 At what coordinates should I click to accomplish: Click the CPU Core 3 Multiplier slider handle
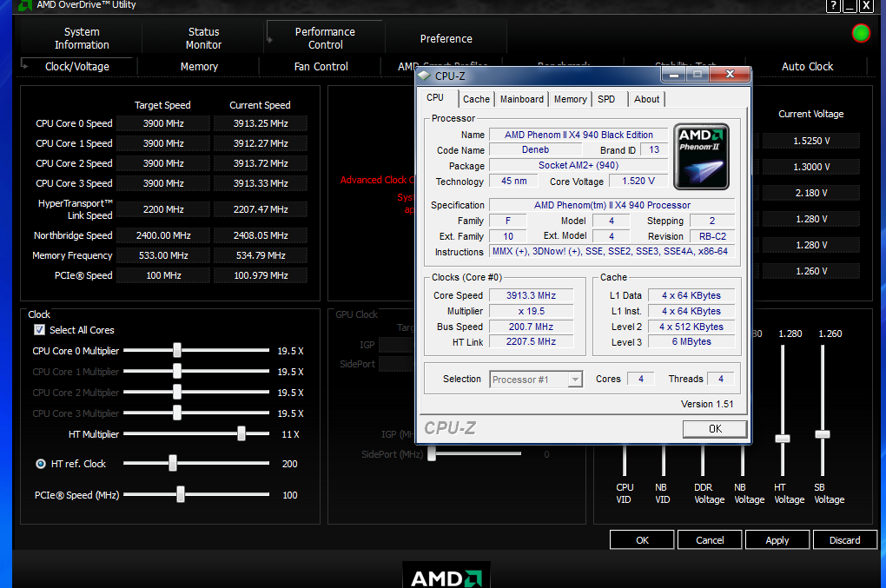[x=177, y=413]
